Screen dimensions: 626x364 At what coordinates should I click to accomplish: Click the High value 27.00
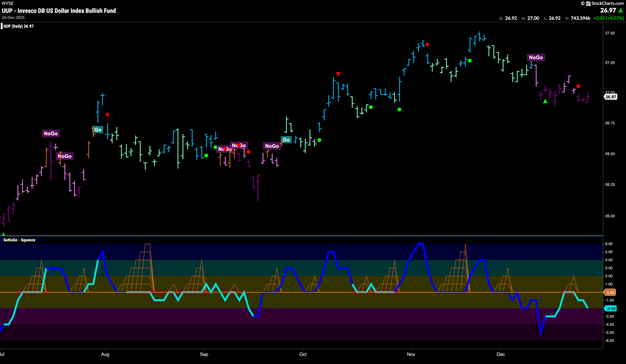pyautogui.click(x=533, y=18)
